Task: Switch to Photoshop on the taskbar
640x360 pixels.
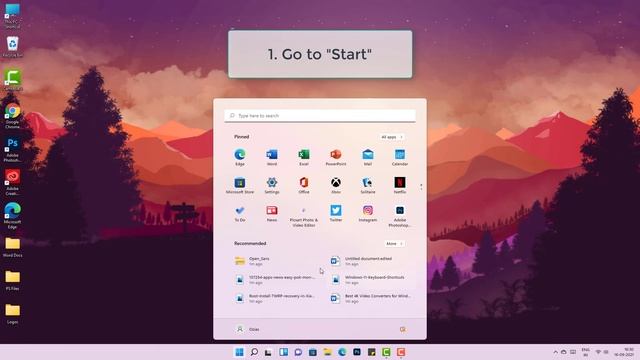Action: (x=357, y=352)
